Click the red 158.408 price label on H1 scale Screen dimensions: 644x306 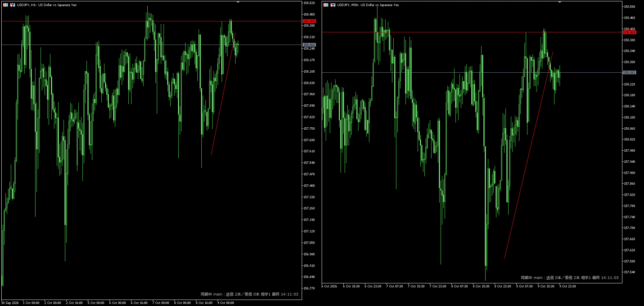click(309, 21)
